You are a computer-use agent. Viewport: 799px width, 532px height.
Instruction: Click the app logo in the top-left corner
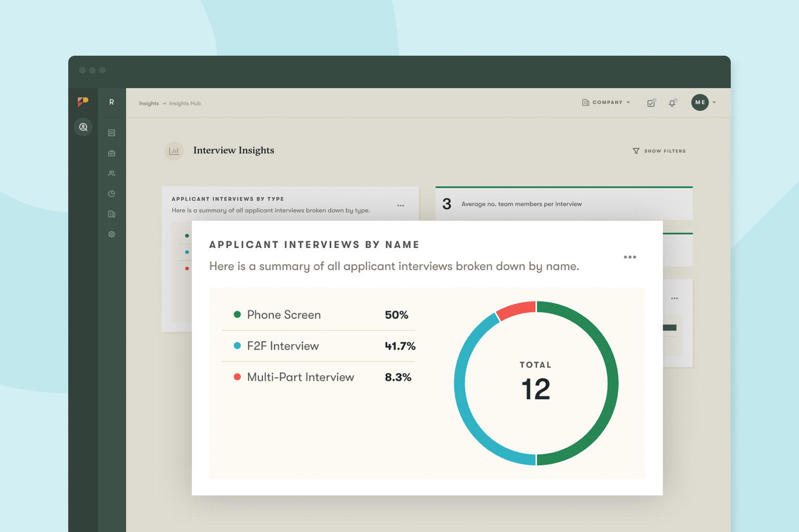click(83, 102)
